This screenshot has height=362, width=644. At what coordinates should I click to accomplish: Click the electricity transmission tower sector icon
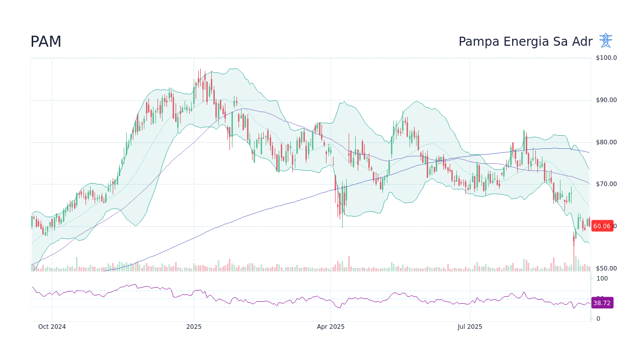(x=605, y=40)
